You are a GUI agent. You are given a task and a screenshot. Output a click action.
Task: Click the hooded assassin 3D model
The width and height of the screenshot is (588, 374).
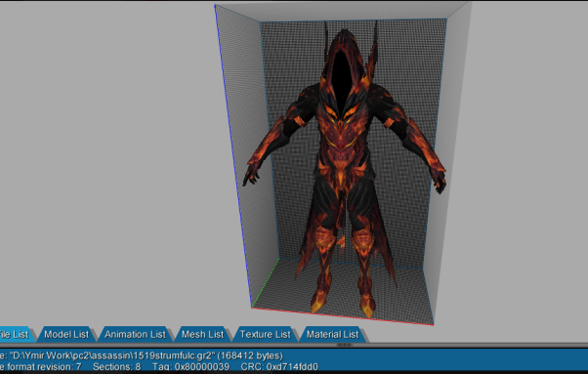click(344, 169)
